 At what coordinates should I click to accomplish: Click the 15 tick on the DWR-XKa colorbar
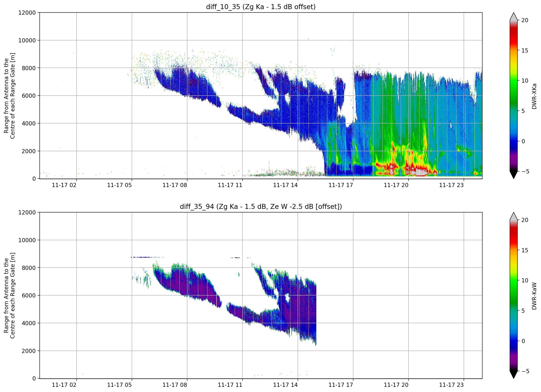pyautogui.click(x=525, y=51)
